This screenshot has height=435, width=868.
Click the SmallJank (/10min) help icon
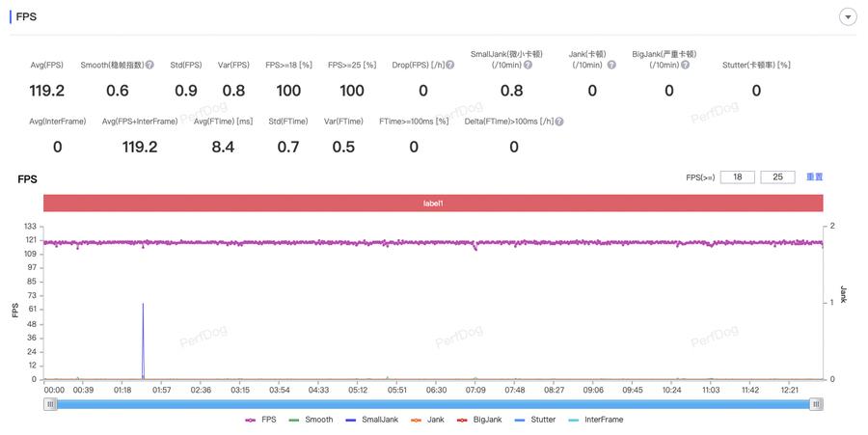pyautogui.click(x=528, y=66)
